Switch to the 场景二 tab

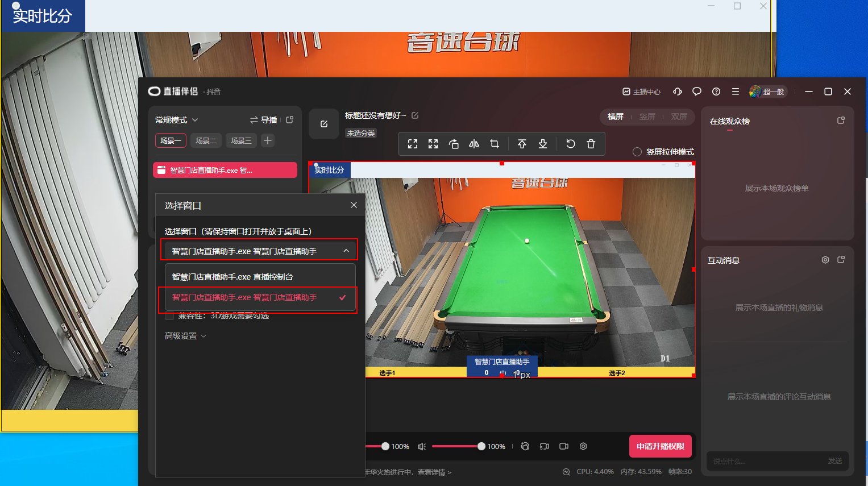(206, 140)
